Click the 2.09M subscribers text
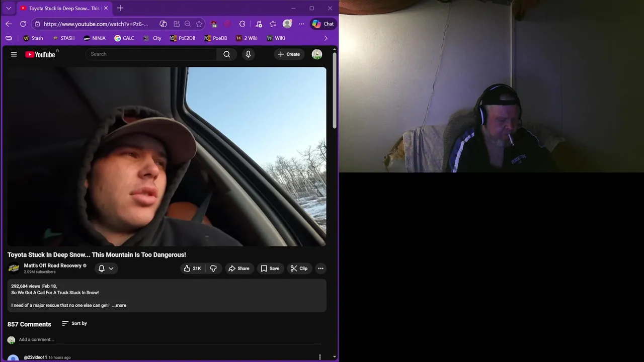 [x=40, y=272]
